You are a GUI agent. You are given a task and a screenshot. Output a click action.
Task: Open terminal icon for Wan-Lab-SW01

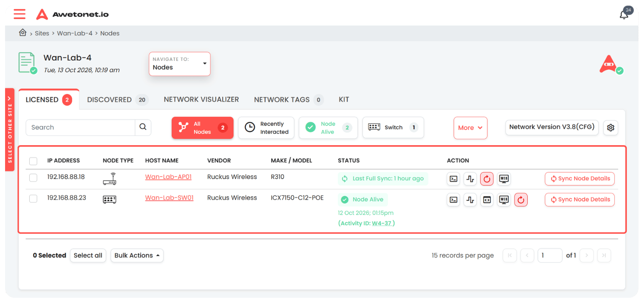pos(453,200)
